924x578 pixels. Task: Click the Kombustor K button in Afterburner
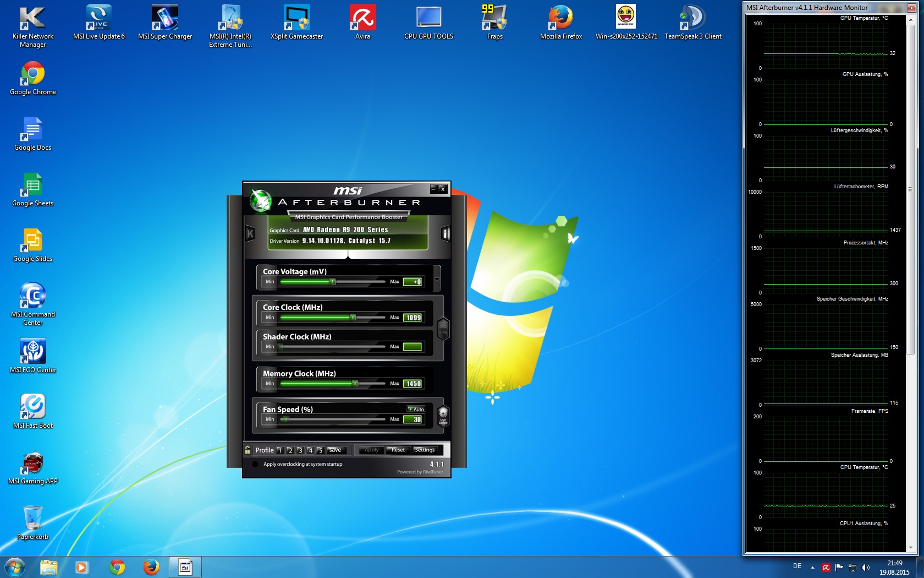click(250, 234)
